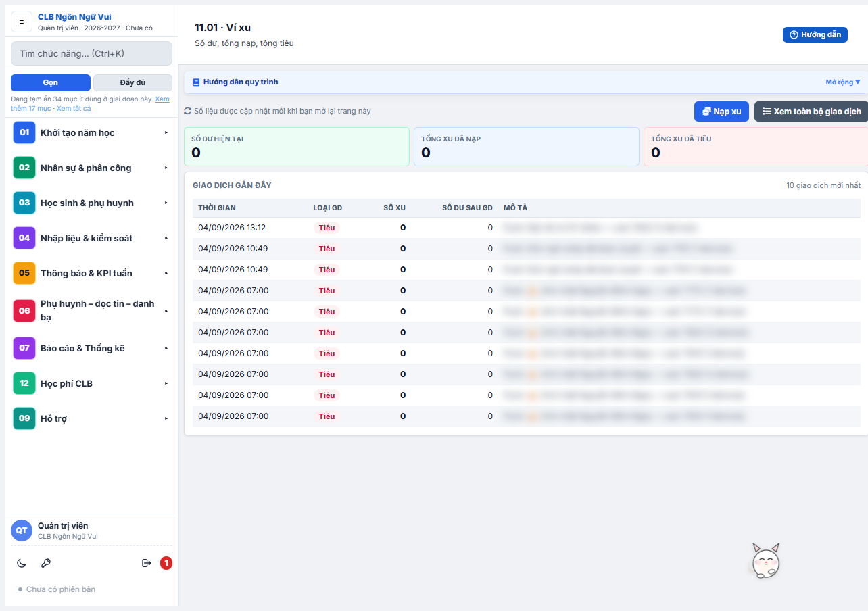
Task: Open the Hướng dẫn help button
Action: [x=815, y=34]
